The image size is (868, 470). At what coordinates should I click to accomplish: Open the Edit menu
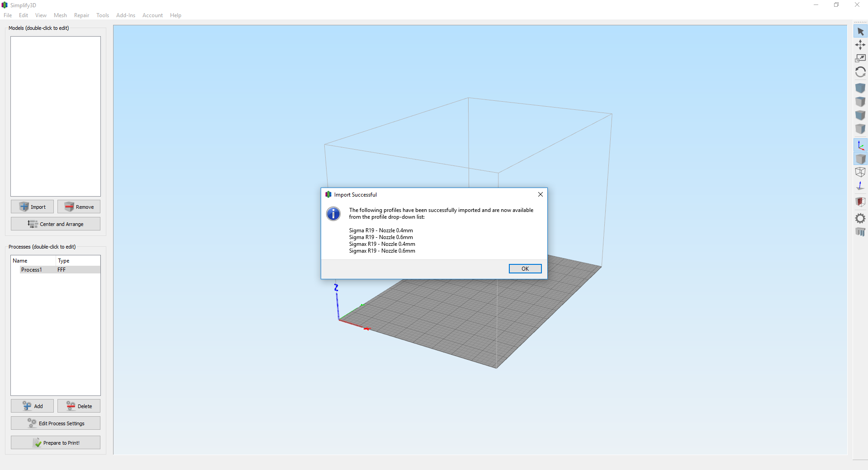24,15
